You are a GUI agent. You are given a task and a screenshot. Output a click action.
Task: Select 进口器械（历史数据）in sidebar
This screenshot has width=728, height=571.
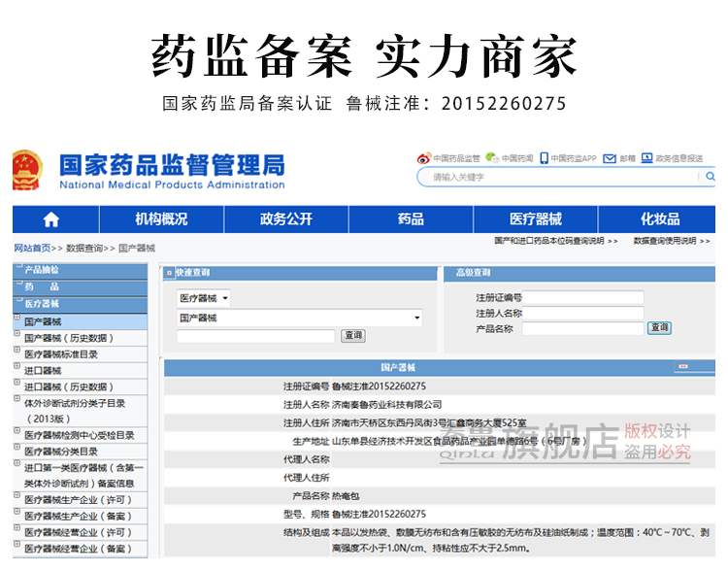coord(69,387)
